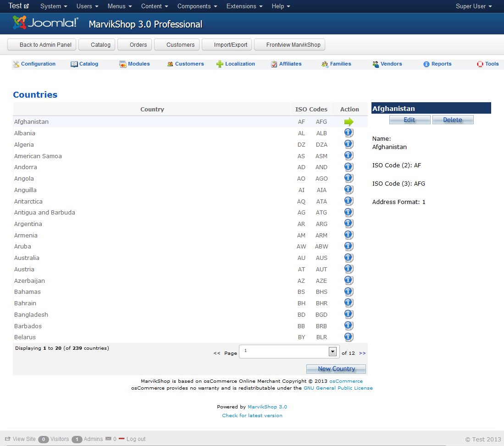Open the Configuration tab

click(34, 64)
